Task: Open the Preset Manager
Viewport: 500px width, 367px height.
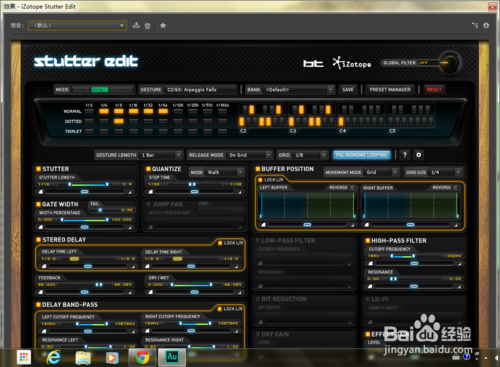Action: click(390, 89)
